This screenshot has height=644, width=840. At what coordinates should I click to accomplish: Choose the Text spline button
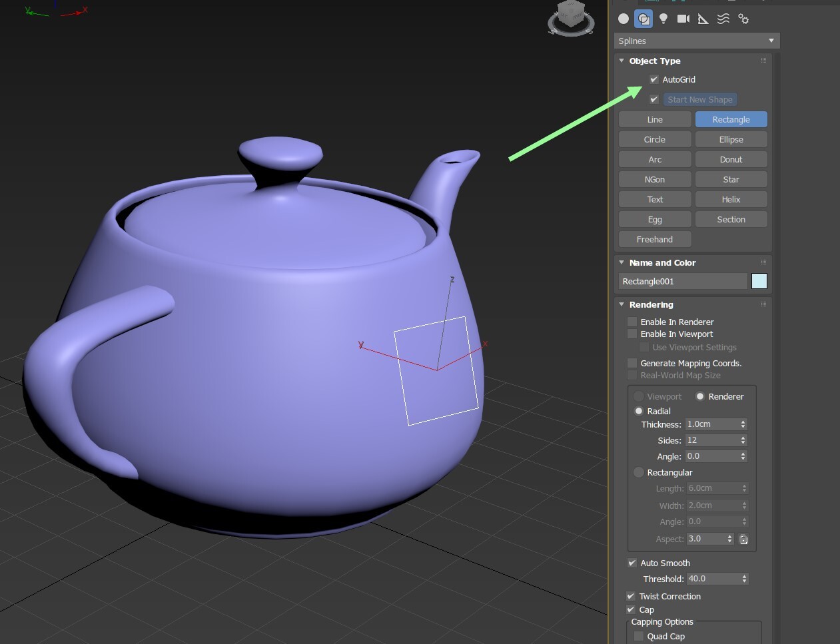(x=655, y=199)
